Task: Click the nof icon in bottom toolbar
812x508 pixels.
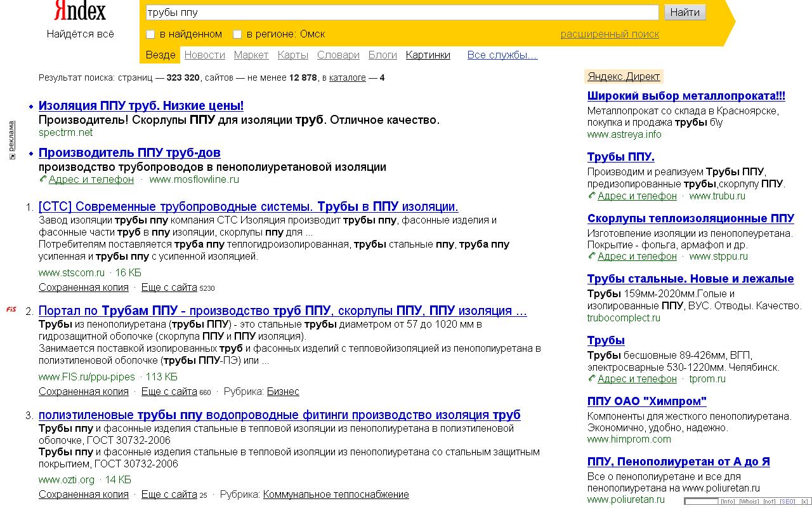Action: [769, 502]
